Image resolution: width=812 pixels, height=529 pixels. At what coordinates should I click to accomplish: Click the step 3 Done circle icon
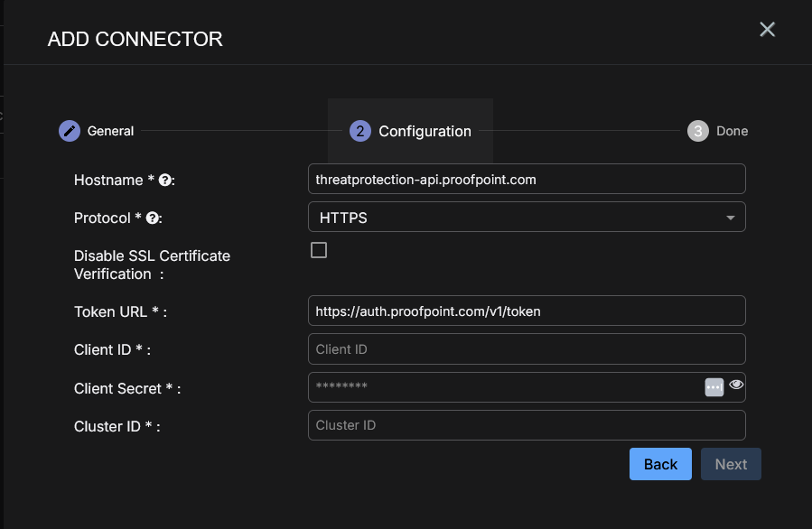(697, 131)
